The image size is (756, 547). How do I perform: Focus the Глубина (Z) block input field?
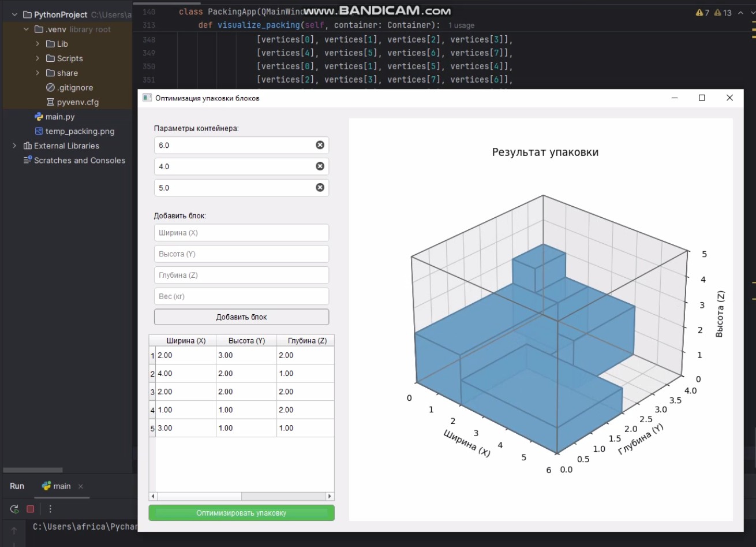tap(241, 275)
